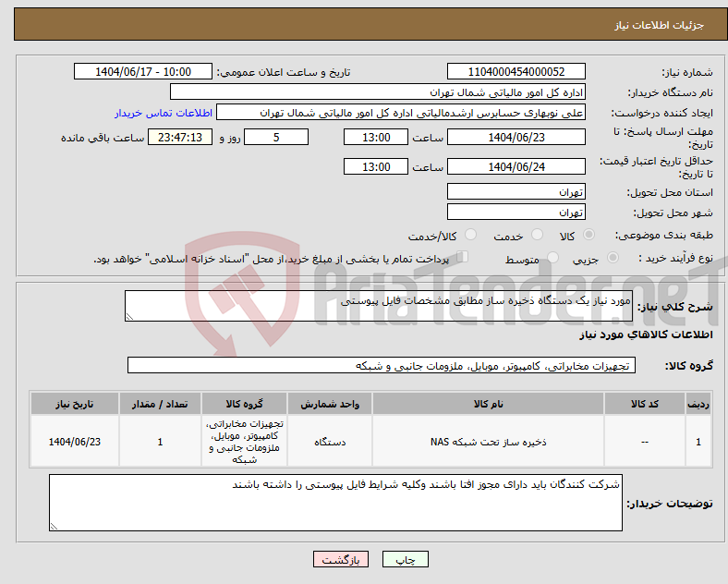Select the متوسط purchase type radio

click(552, 258)
